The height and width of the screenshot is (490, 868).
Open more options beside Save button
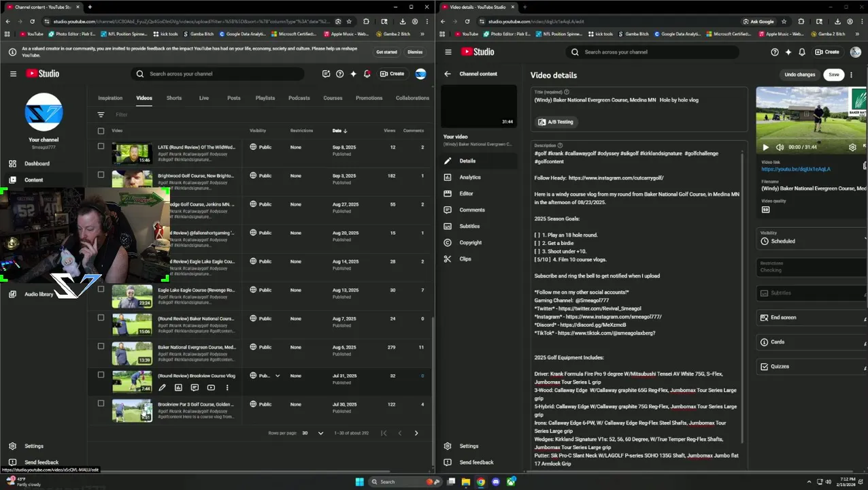tap(851, 75)
